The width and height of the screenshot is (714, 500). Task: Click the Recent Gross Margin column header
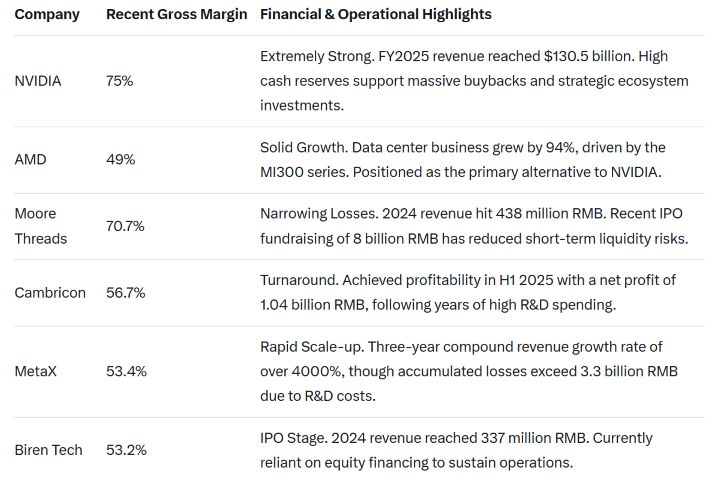176,15
